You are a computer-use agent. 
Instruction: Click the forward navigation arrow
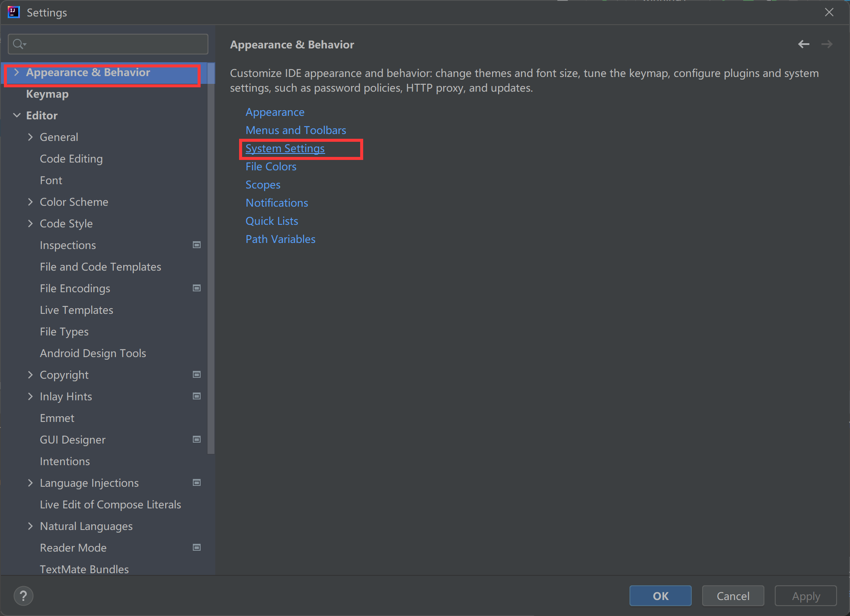coord(827,44)
